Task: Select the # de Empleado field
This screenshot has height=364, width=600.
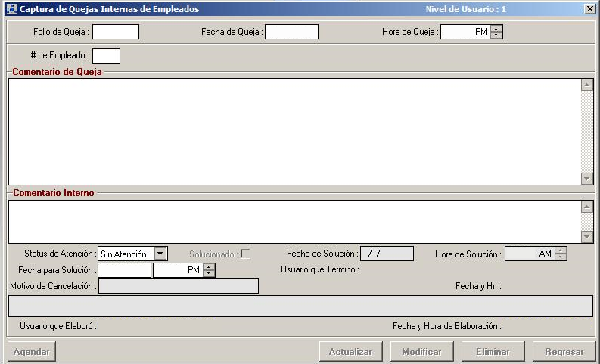Action: pyautogui.click(x=106, y=55)
